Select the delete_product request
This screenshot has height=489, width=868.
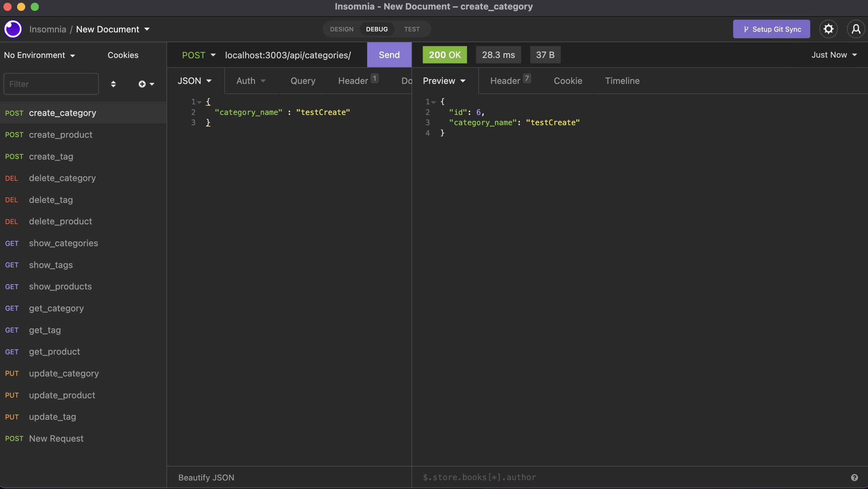(x=83, y=221)
